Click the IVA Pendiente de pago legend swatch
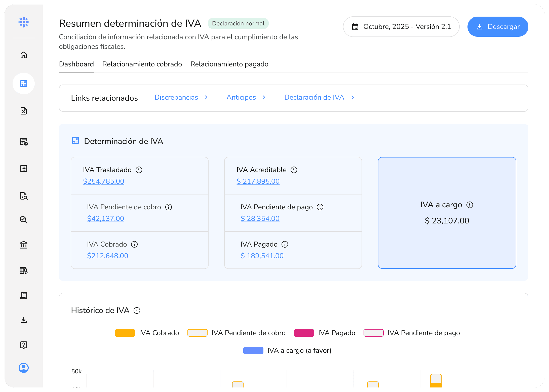 373,333
